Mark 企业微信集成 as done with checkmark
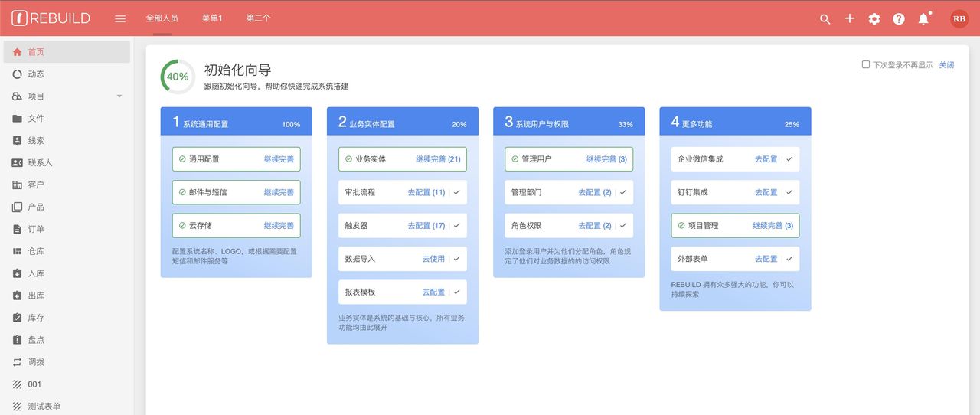Viewport: 980px width, 415px height. click(x=789, y=159)
